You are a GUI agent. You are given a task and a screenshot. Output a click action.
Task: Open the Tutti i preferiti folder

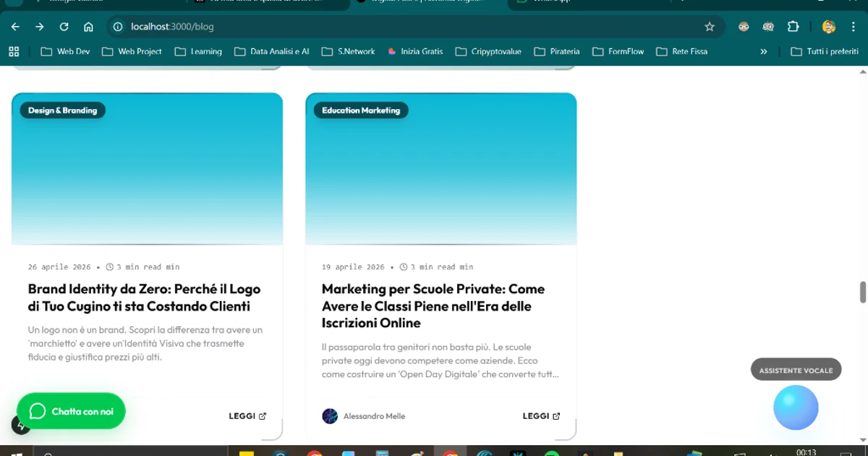[825, 51]
